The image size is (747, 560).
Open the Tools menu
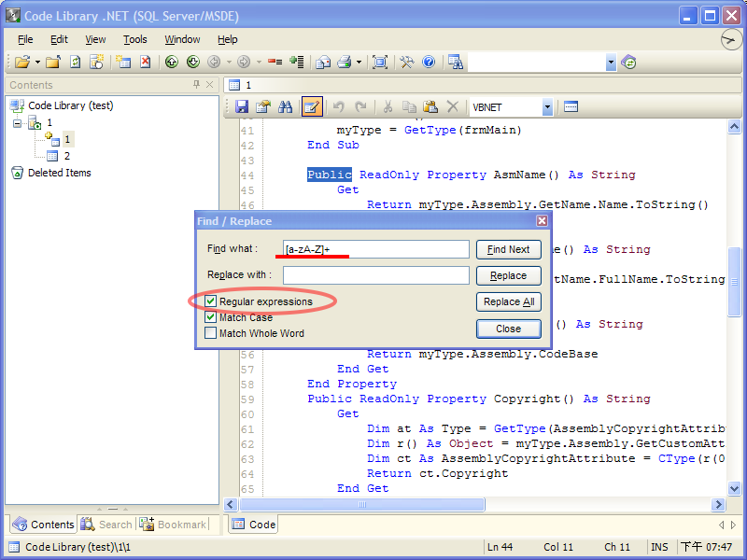click(134, 39)
